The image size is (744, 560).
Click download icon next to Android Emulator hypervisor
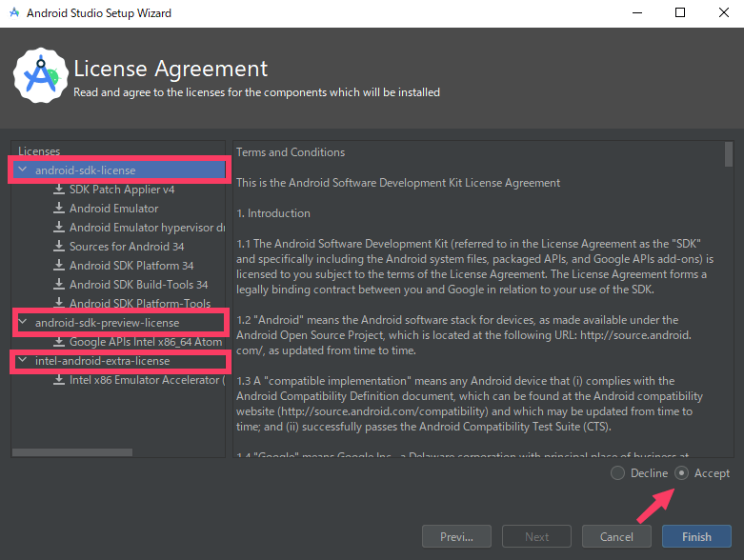59,227
